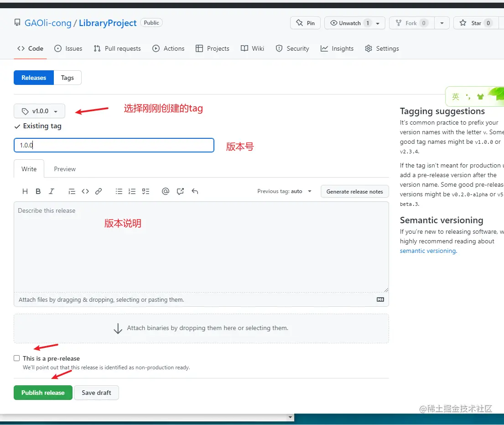Image resolution: width=504 pixels, height=425 pixels.
Task: Reference an issue or pull request
Action: click(180, 191)
